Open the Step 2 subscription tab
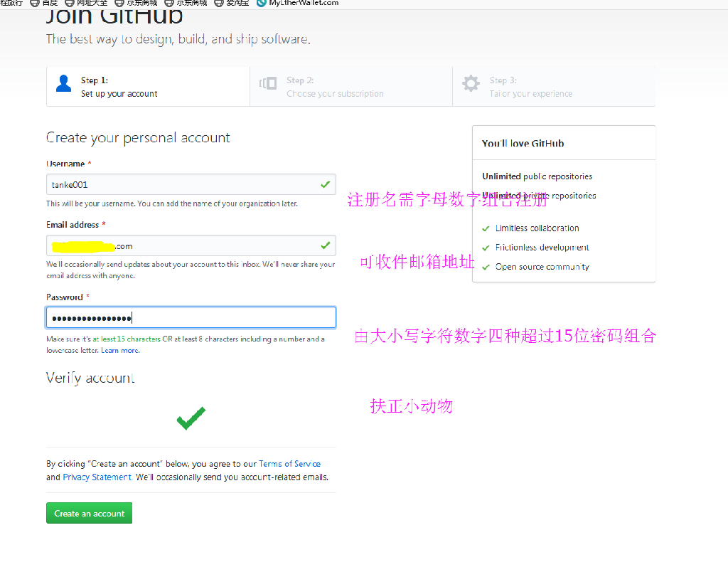Image resolution: width=728 pixels, height=572 pixels. [351, 87]
